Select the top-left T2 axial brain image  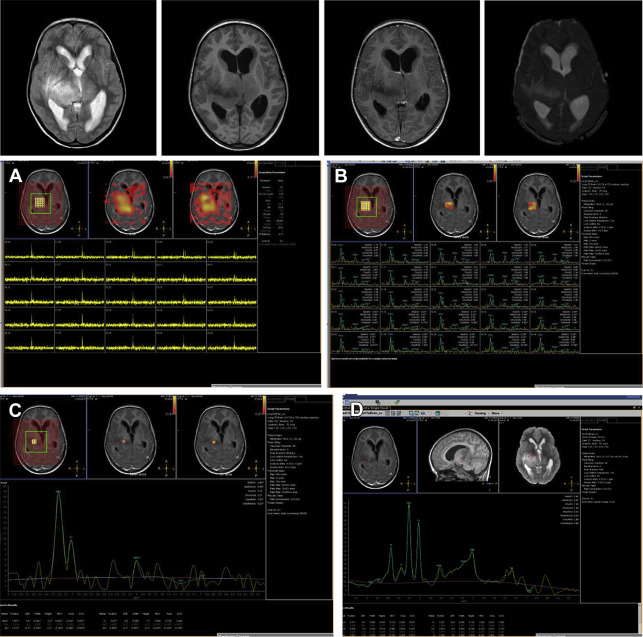[78, 78]
